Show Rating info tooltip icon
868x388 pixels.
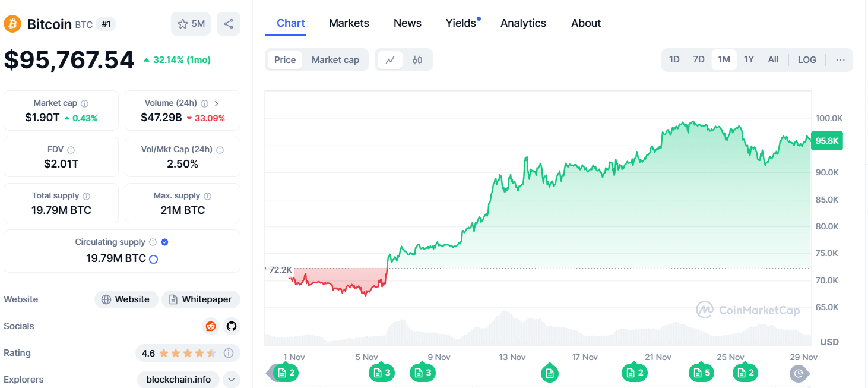[229, 353]
